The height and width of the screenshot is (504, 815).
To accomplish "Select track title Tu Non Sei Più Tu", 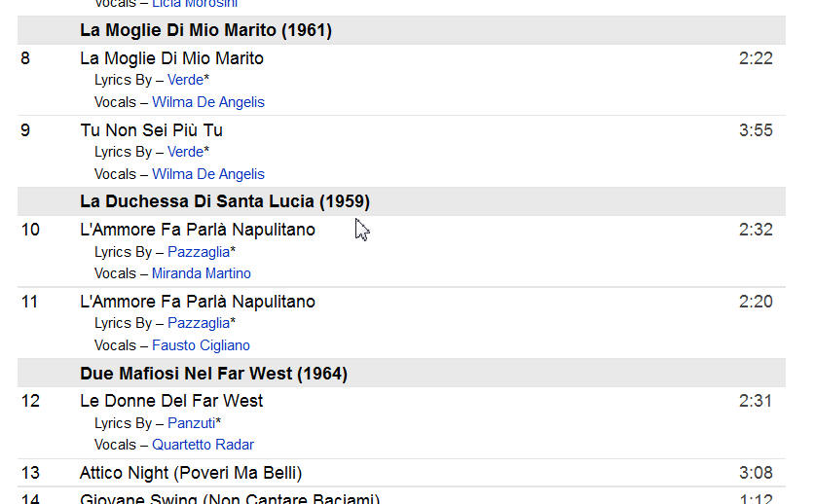I will click(x=151, y=130).
